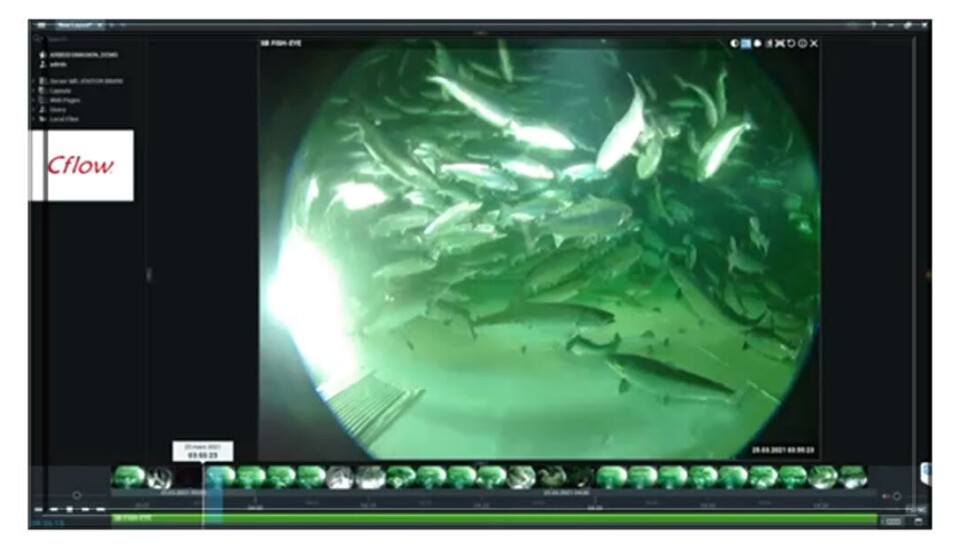Open the information icon on camera tile

click(802, 44)
